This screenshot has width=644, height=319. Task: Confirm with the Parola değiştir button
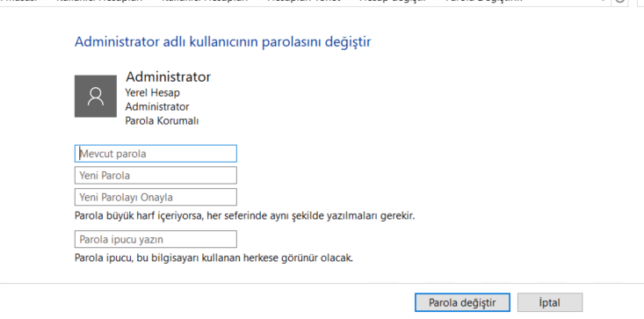pos(462,302)
